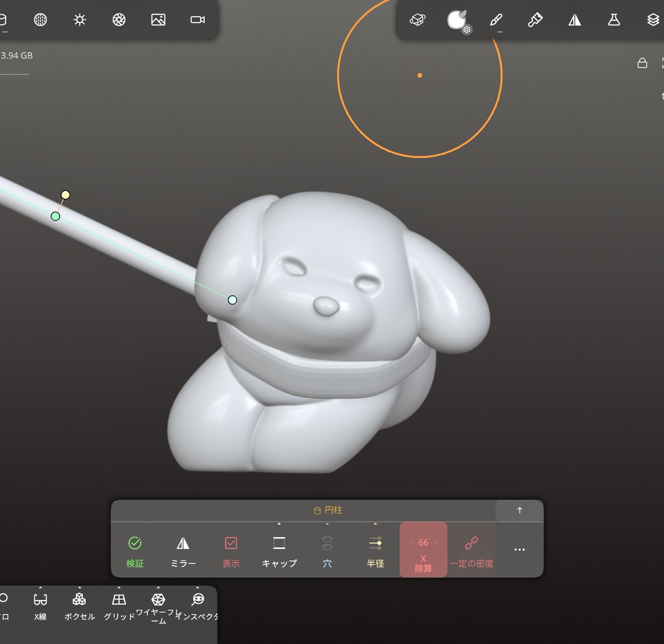This screenshot has width=664, height=644.
Task: Open the Layers stack icon
Action: point(653,20)
